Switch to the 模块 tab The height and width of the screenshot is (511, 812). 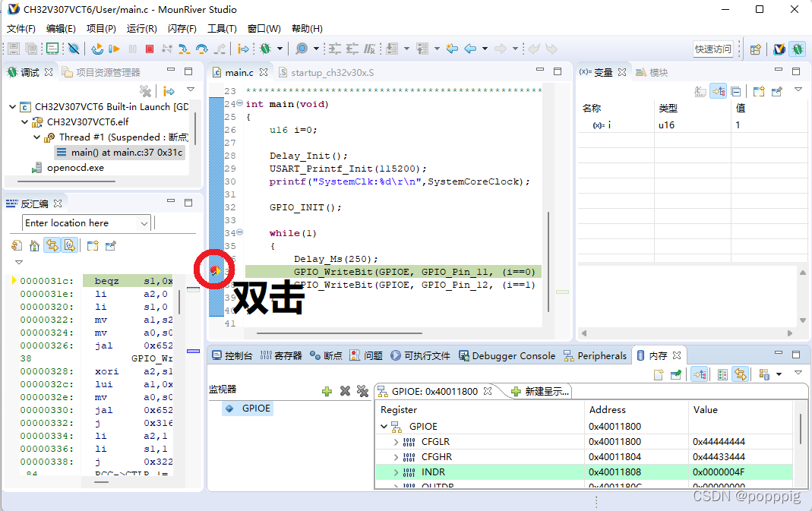(652, 72)
